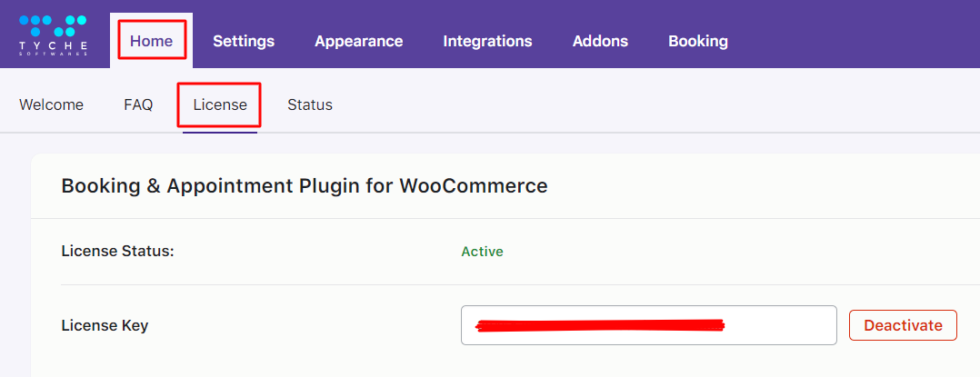Click the green Active status text
This screenshot has width=980, height=377.
pyautogui.click(x=482, y=252)
